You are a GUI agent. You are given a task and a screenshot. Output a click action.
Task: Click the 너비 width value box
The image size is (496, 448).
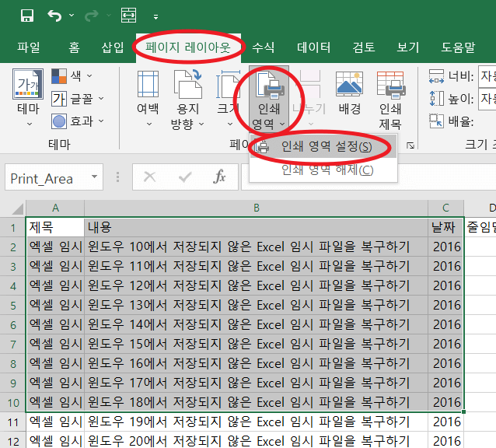(x=487, y=76)
